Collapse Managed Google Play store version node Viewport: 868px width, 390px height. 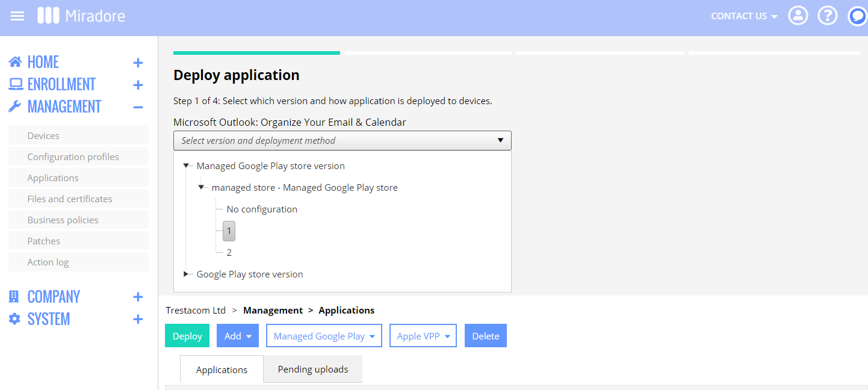point(187,166)
